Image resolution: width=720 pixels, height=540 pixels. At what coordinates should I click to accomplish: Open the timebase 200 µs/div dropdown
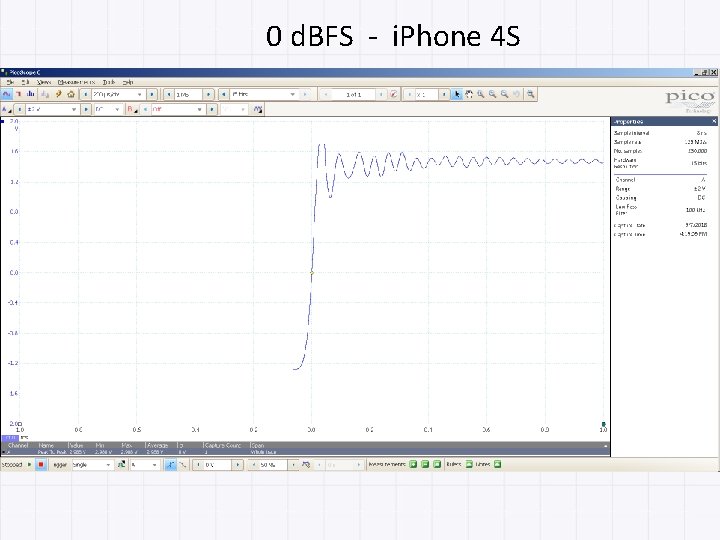(118, 94)
